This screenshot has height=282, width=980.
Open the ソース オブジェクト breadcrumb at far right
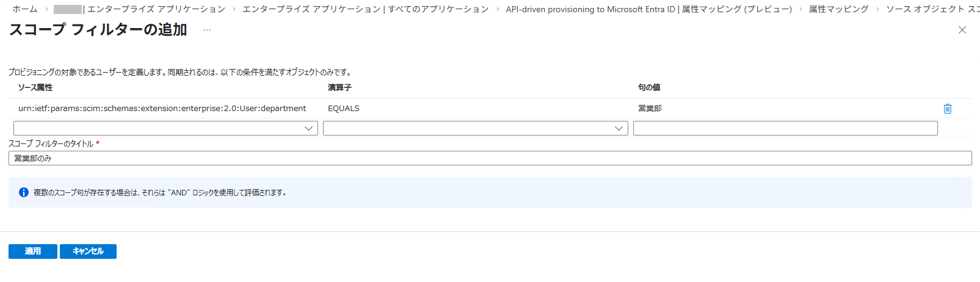tap(932, 9)
